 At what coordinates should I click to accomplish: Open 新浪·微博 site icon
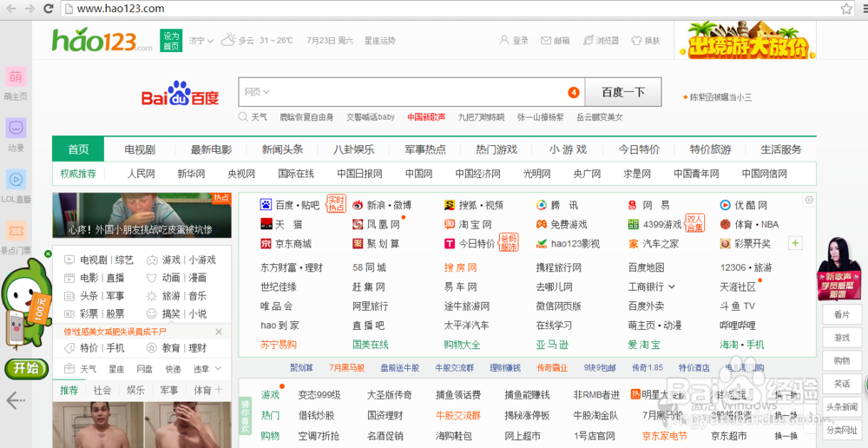click(x=358, y=205)
